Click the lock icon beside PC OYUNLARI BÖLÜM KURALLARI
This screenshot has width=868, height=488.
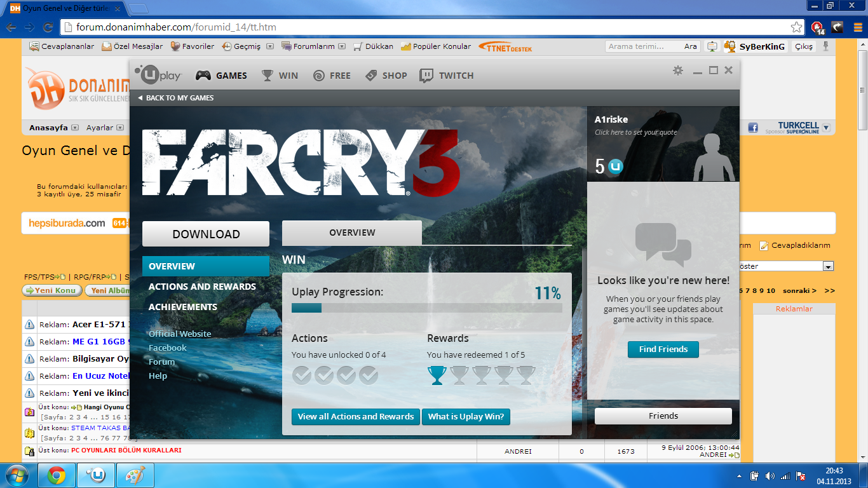click(29, 451)
